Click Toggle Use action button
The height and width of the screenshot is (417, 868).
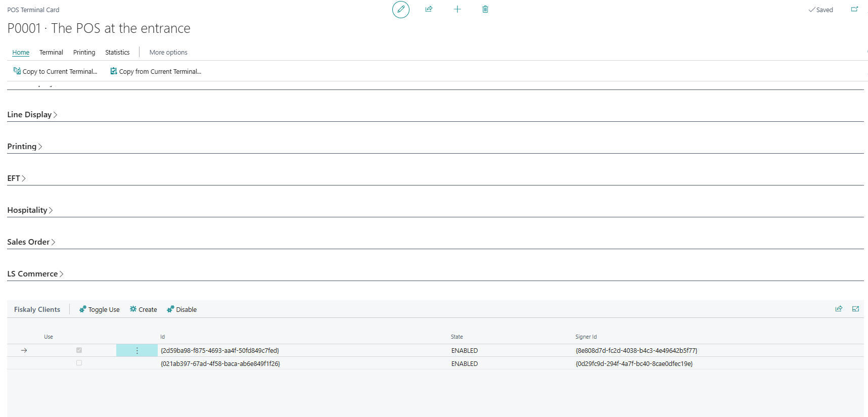(x=100, y=309)
